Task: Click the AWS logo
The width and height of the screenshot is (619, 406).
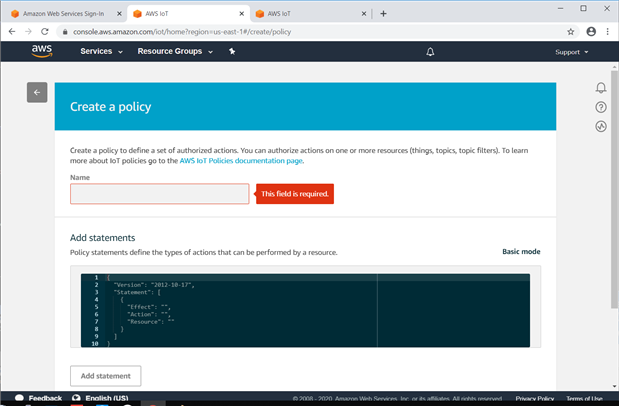Action: [41, 51]
